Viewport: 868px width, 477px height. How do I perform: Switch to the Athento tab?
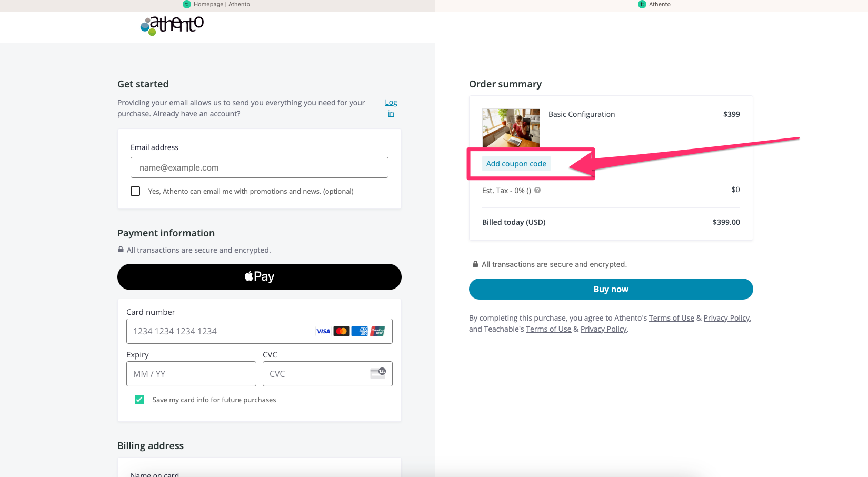[654, 4]
